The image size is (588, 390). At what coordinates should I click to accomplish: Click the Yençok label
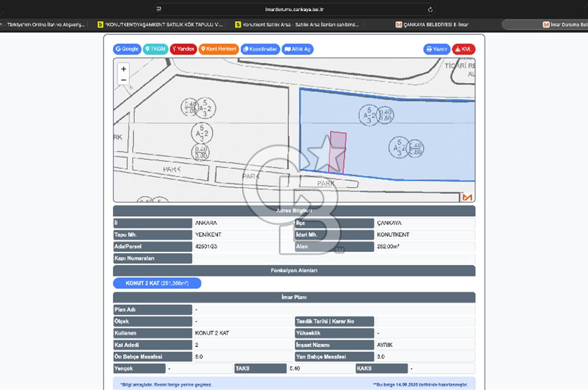139,369
